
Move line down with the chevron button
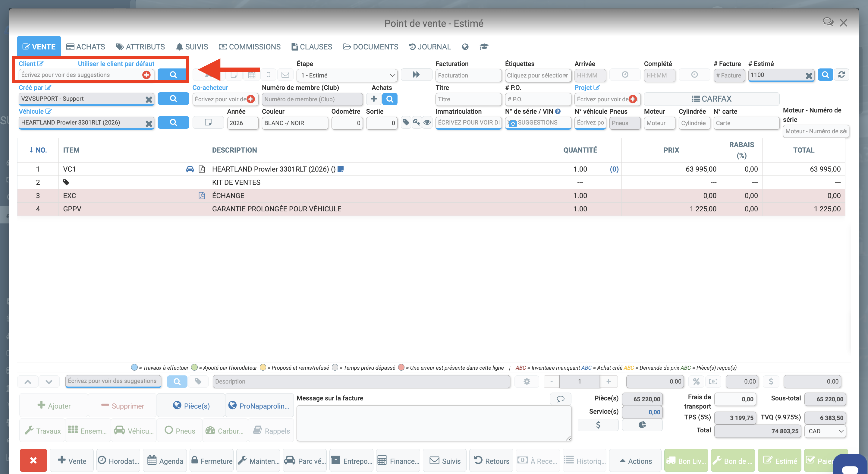(49, 382)
